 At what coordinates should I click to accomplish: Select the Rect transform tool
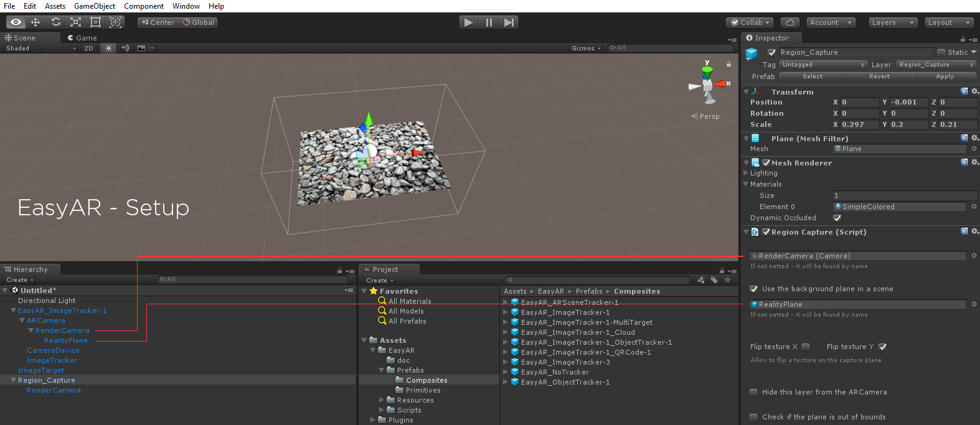tap(95, 22)
